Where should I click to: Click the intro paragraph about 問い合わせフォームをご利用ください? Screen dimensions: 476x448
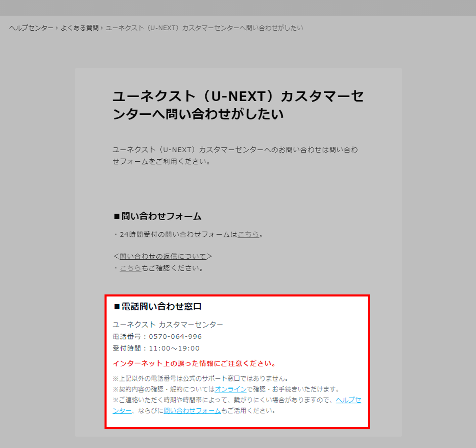tap(235, 156)
